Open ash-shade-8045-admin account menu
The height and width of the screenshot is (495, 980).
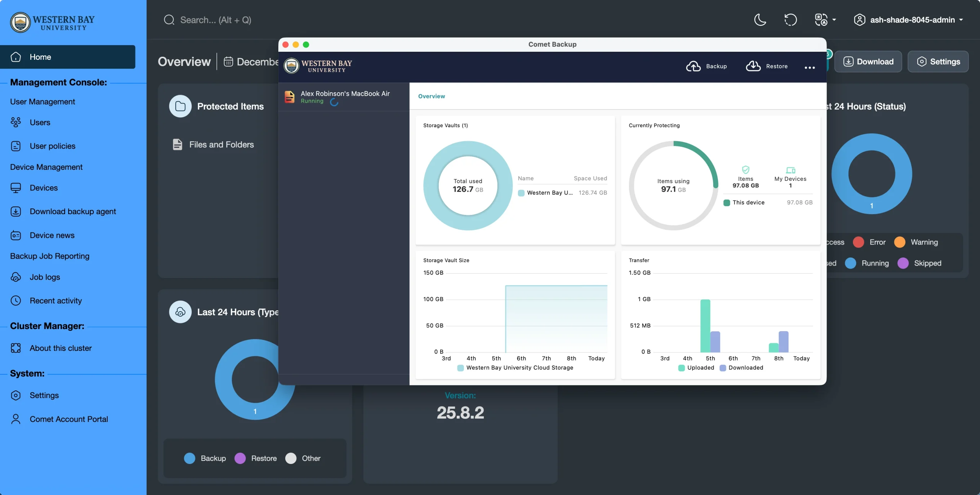pyautogui.click(x=909, y=20)
